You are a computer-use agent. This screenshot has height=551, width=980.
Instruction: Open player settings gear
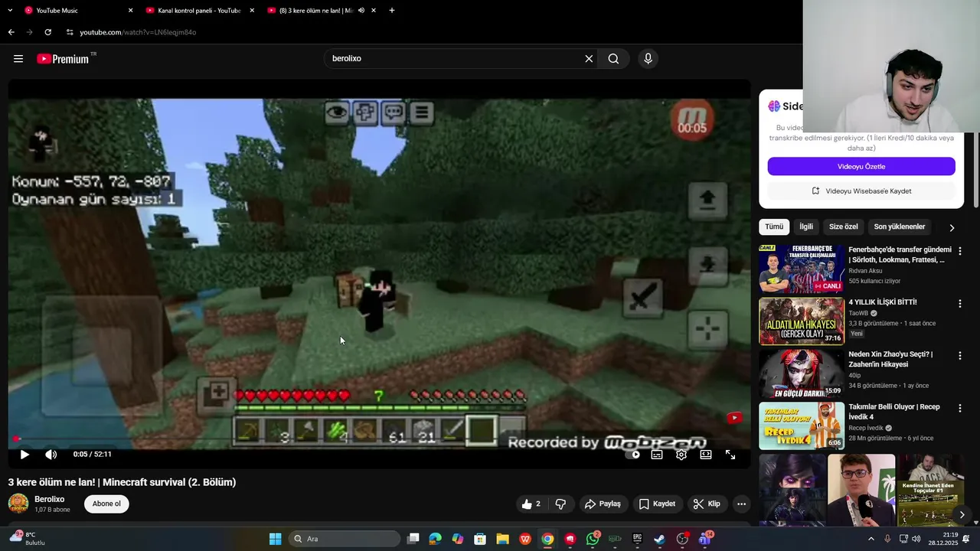click(x=681, y=455)
